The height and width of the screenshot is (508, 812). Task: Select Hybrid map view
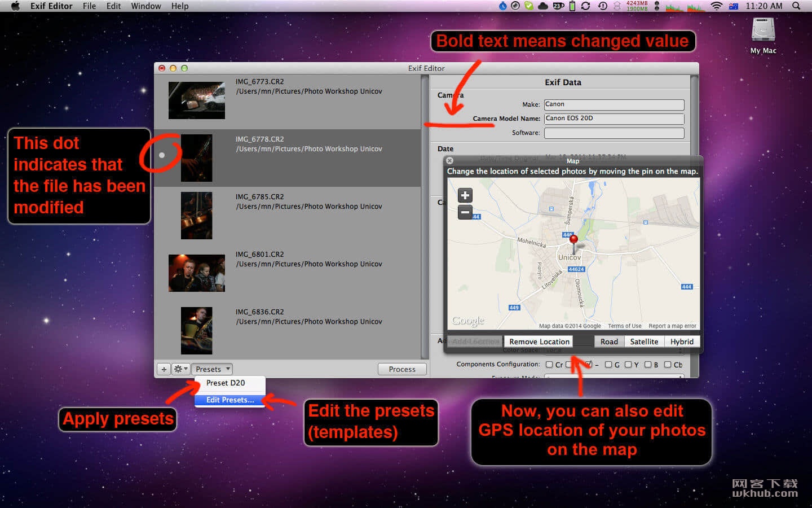[x=682, y=341]
